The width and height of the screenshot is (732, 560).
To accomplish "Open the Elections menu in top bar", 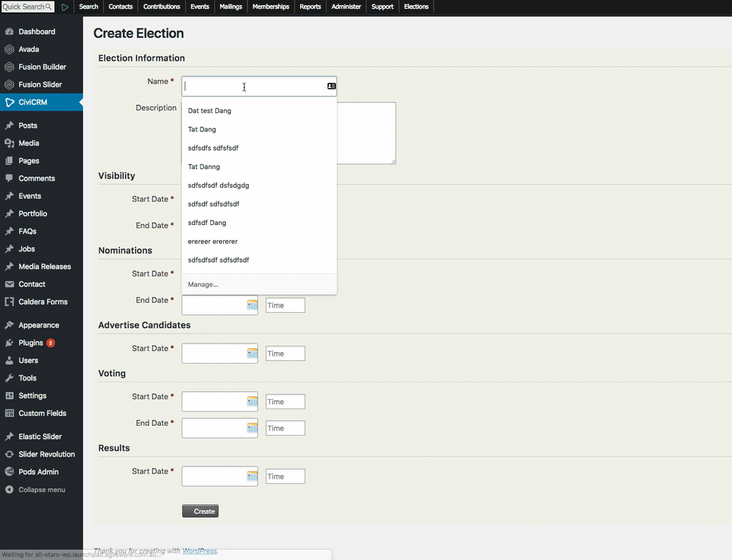I will pos(416,7).
